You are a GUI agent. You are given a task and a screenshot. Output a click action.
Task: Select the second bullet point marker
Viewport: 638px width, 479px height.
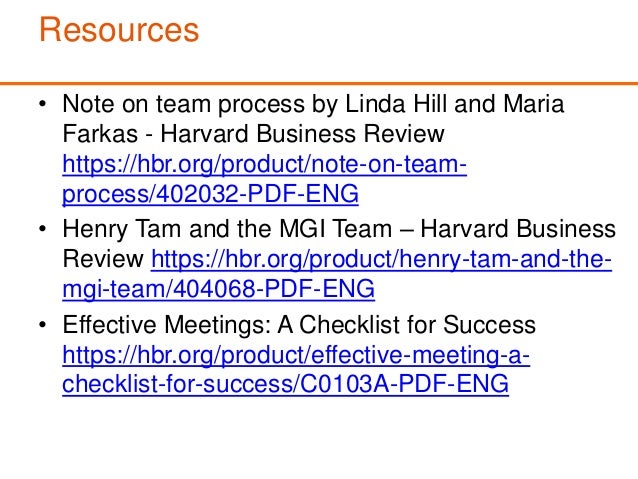pos(44,232)
